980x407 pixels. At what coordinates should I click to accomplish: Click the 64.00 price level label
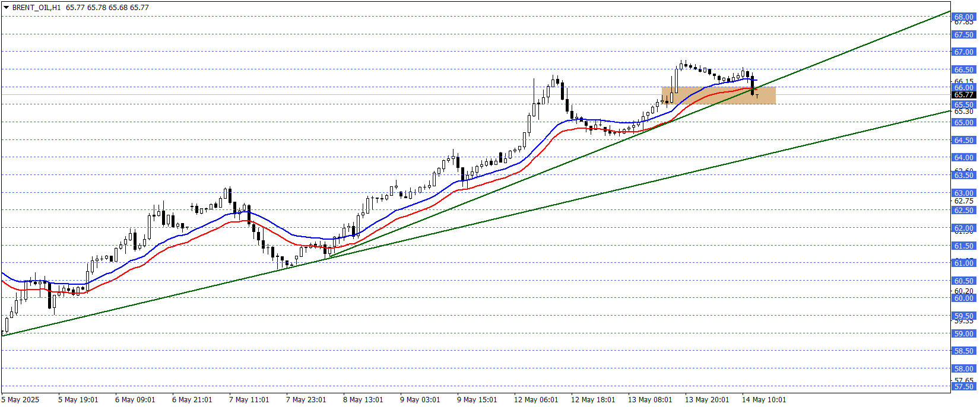(963, 158)
